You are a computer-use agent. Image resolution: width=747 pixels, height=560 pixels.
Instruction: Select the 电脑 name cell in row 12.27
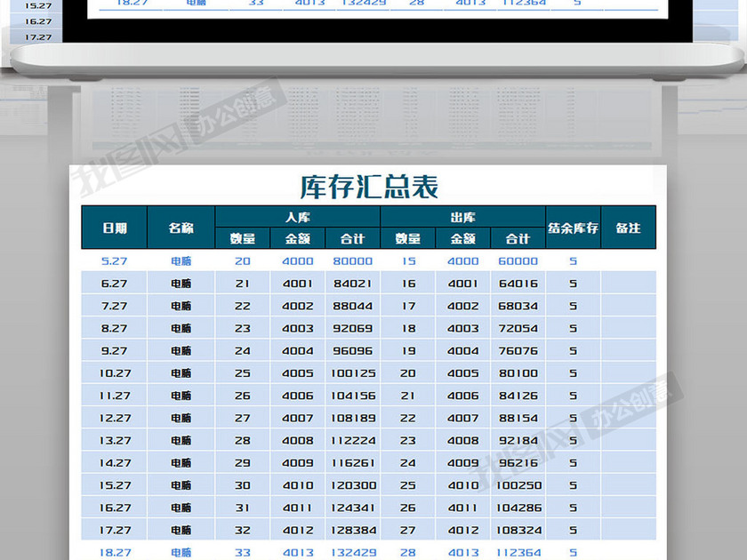pos(181,418)
